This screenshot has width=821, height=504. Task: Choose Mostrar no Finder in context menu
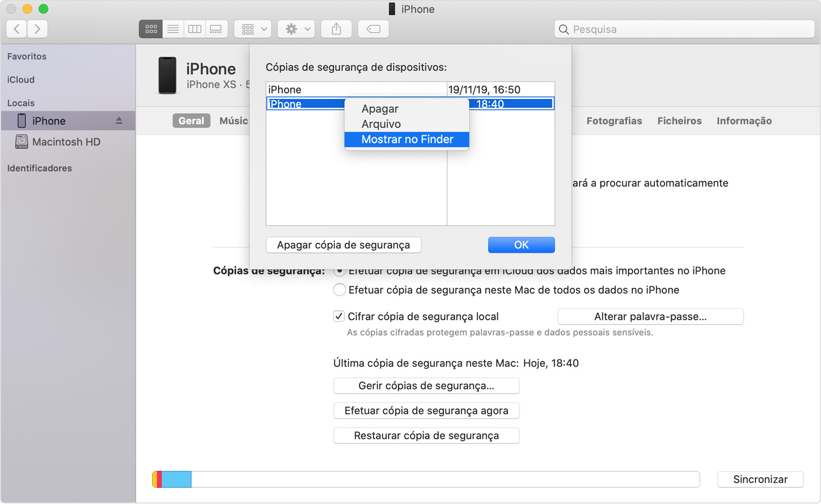(406, 139)
